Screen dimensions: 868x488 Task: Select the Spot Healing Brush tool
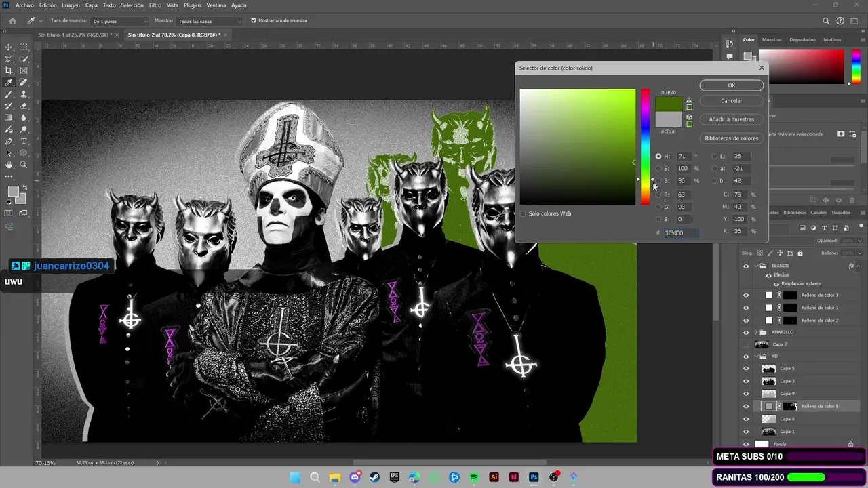24,82
